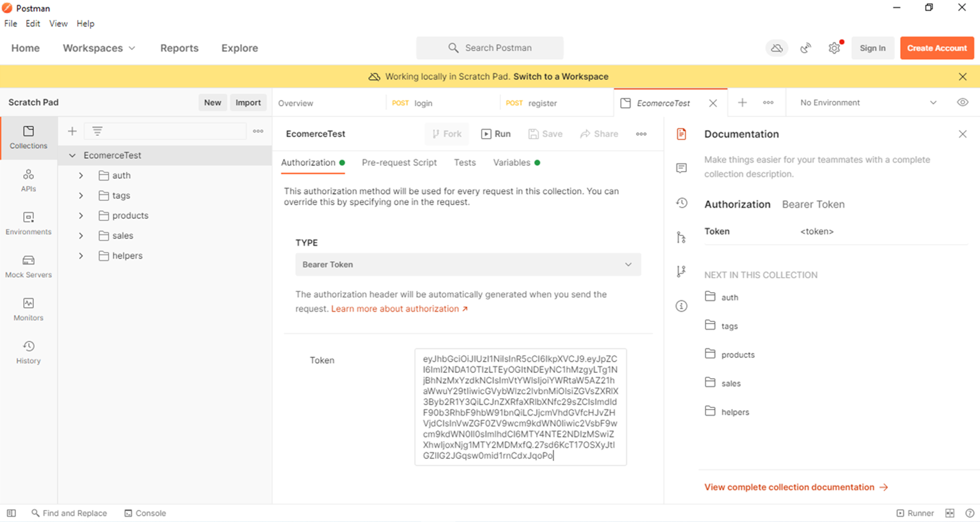Click the Import button
This screenshot has height=522, width=980.
248,102
